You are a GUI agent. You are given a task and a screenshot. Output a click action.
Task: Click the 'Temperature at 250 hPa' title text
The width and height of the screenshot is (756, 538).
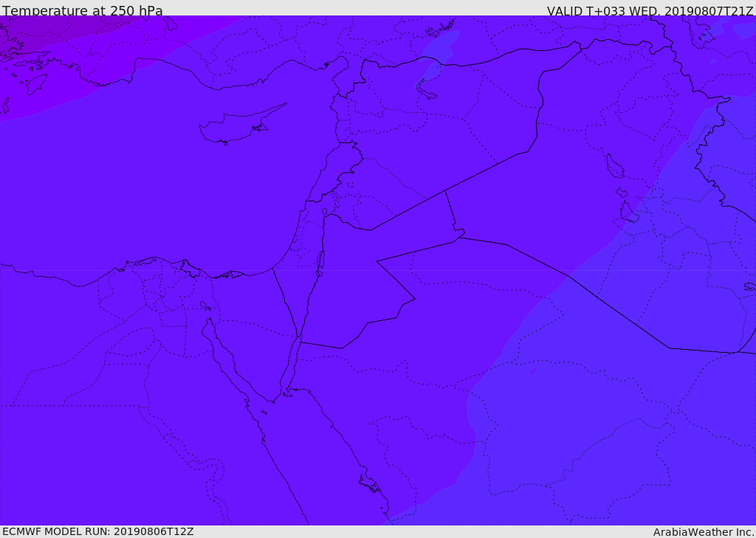83,10
